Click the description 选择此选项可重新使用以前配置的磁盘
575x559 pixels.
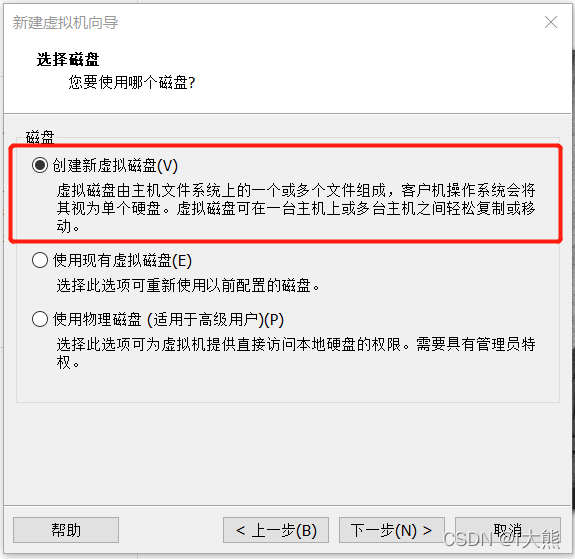tap(188, 285)
